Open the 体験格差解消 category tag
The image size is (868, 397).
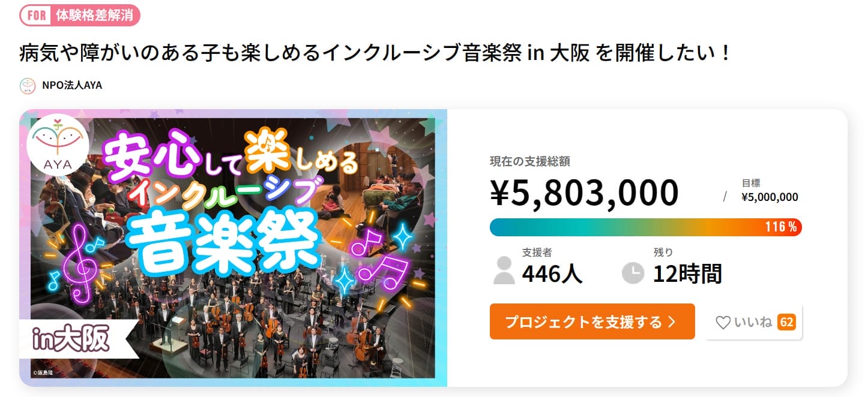[x=95, y=16]
